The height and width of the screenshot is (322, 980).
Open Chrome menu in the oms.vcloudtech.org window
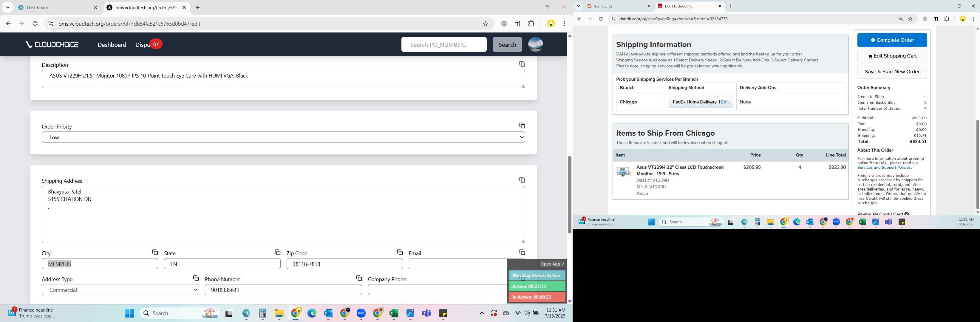tap(564, 24)
